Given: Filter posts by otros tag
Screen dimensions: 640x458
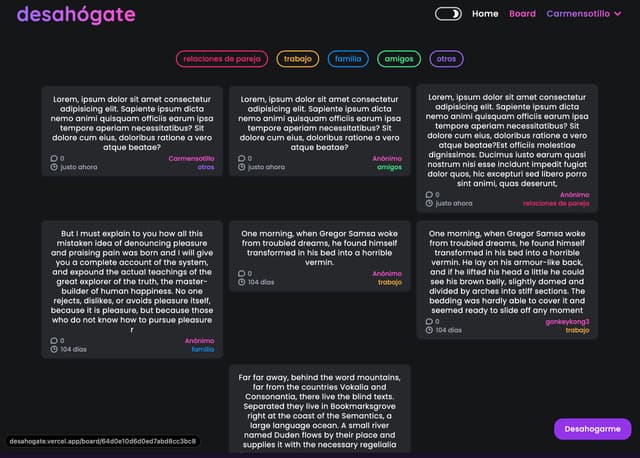Looking at the screenshot, I should pos(446,59).
